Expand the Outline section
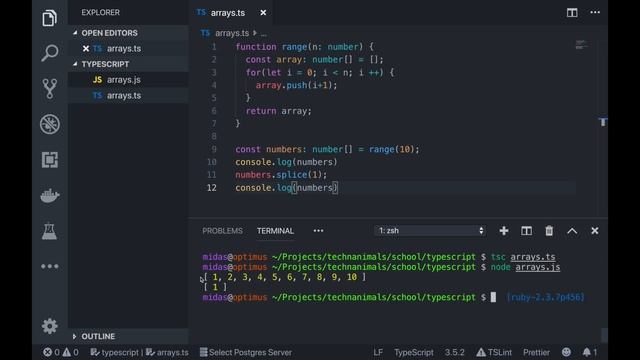Screen dimensions: 640x360 (93, 336)
